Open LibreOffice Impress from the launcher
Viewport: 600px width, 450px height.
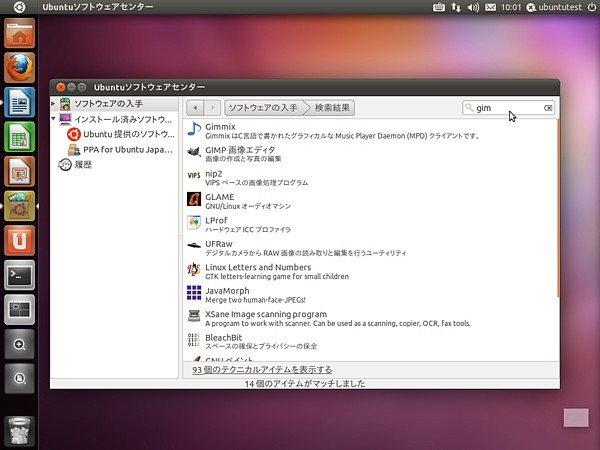tap(20, 171)
